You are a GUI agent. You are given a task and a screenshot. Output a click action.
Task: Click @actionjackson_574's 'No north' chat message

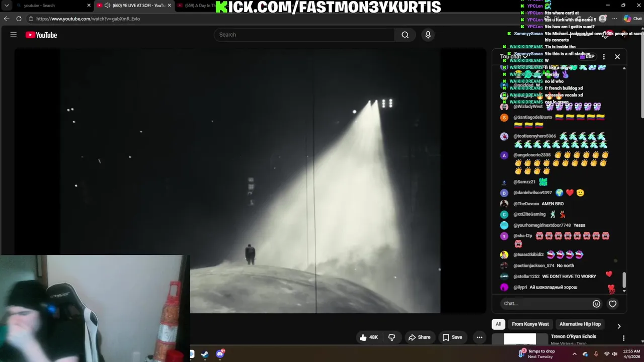click(565, 265)
